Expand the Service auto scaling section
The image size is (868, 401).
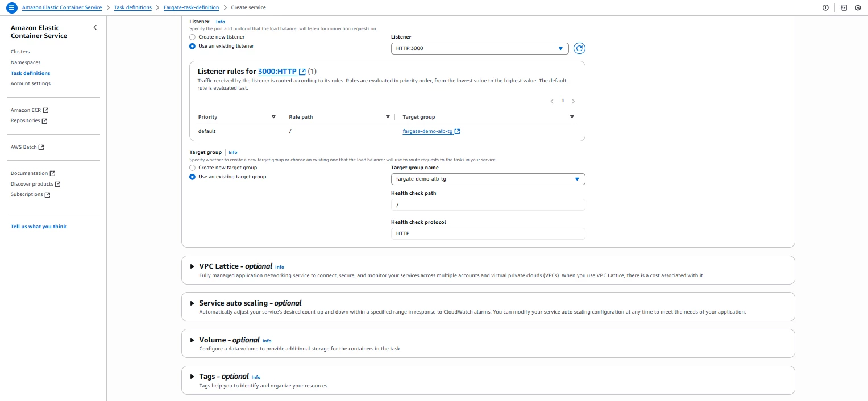tap(192, 303)
